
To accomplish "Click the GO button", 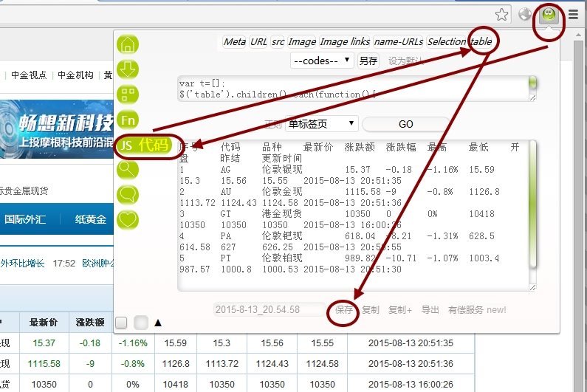I will pyautogui.click(x=406, y=124).
